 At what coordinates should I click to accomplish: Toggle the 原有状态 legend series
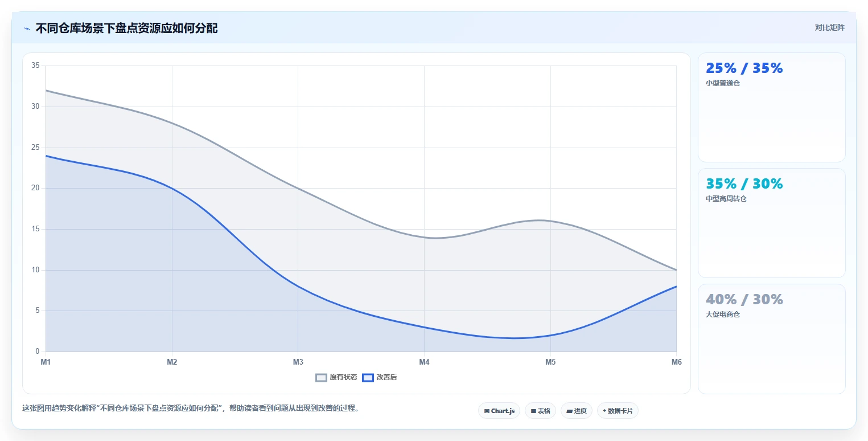336,377
